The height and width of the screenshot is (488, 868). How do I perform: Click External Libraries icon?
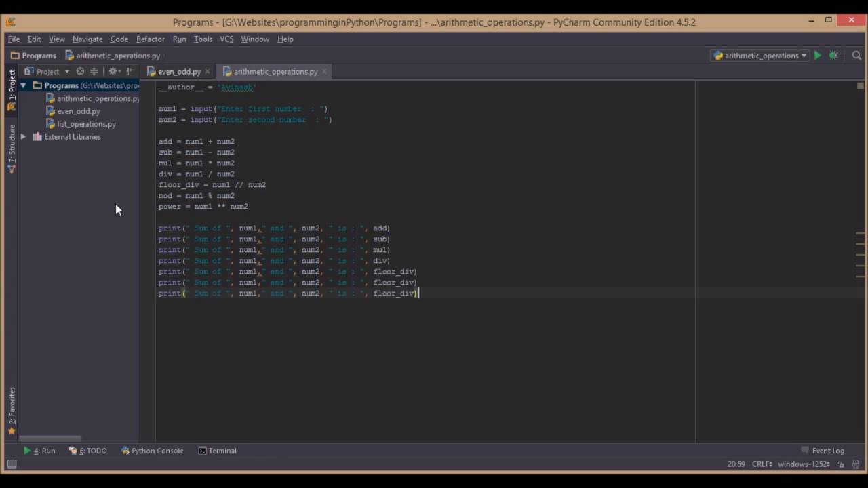(x=37, y=137)
